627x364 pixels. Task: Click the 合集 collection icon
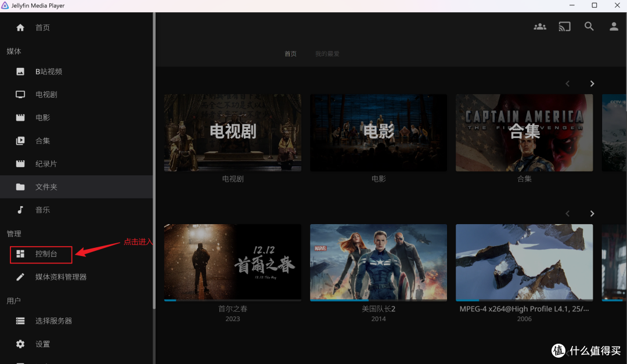[20, 141]
